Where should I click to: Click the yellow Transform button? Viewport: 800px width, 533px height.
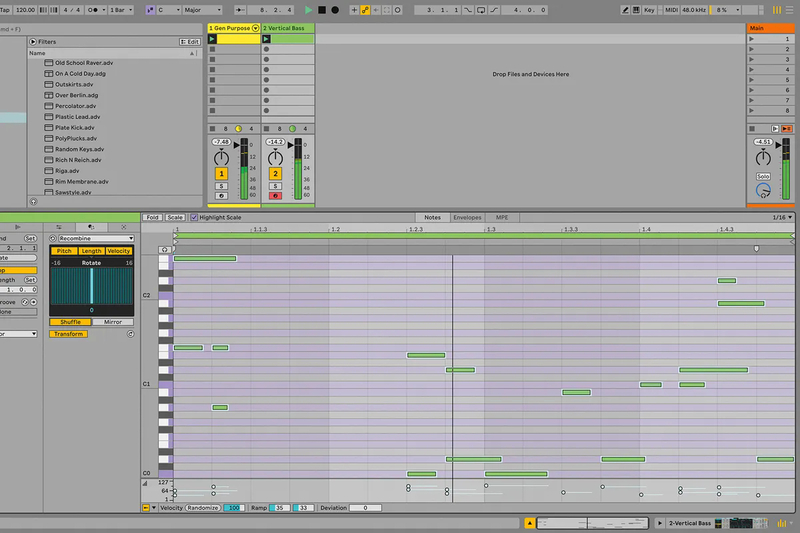(x=68, y=334)
